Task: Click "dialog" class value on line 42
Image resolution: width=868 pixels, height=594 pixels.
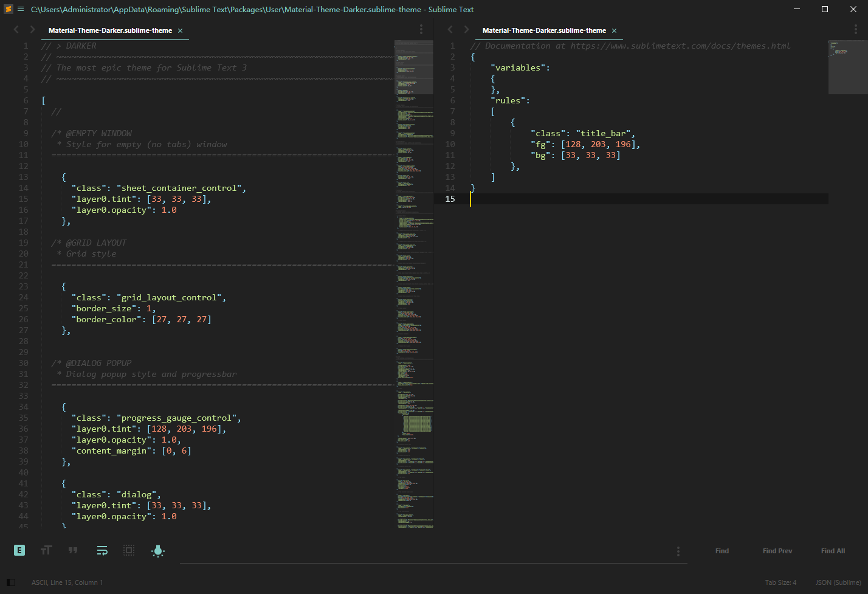Action: click(137, 494)
